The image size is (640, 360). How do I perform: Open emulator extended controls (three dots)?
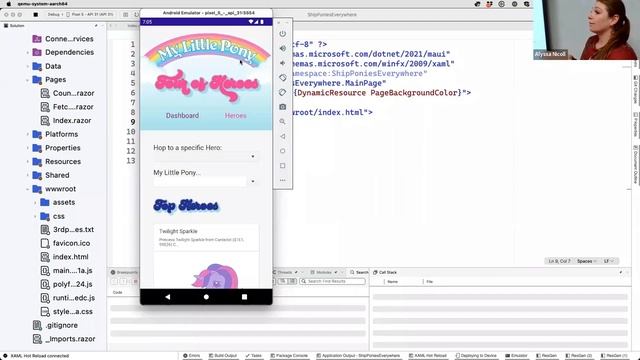[282, 180]
